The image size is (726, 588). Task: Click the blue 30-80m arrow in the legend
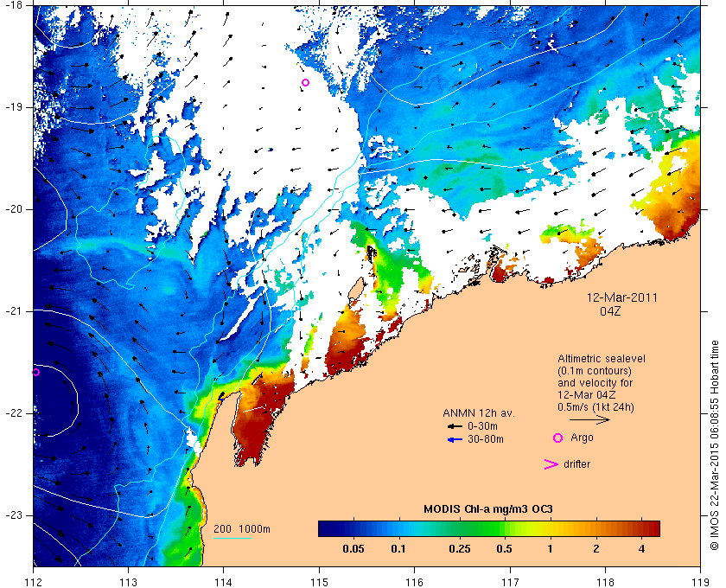pos(455,440)
